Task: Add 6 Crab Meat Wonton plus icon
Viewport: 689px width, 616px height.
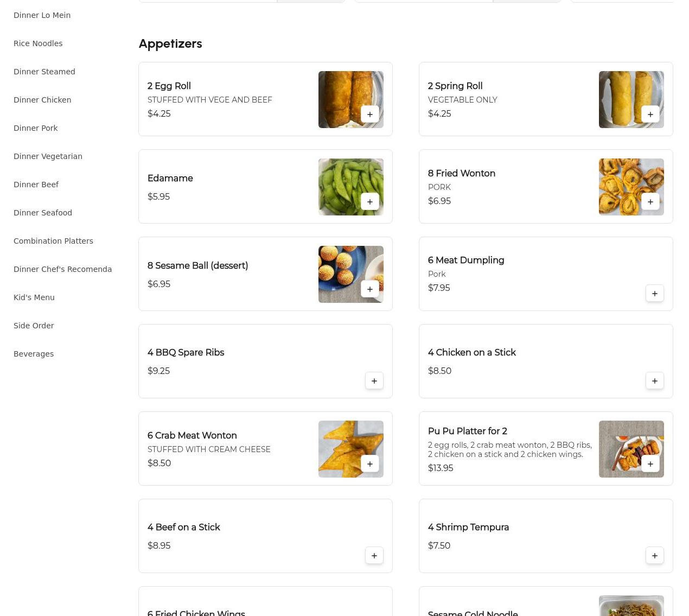Action: (369, 463)
